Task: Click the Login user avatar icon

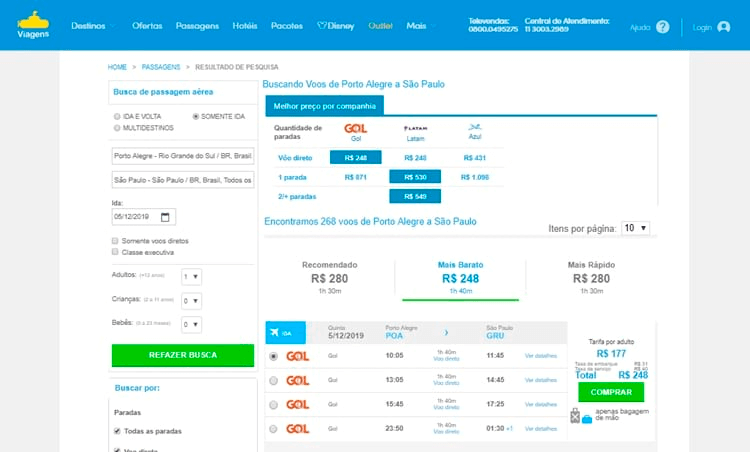Action: click(x=723, y=27)
